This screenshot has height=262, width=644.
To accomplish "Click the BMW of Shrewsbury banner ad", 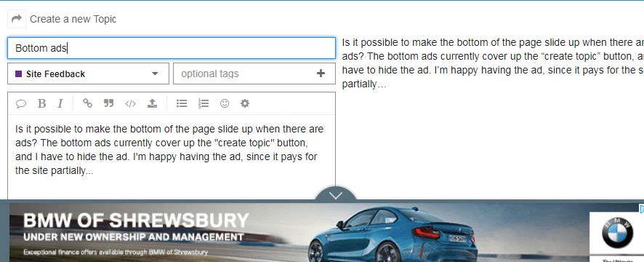I will 322,232.
